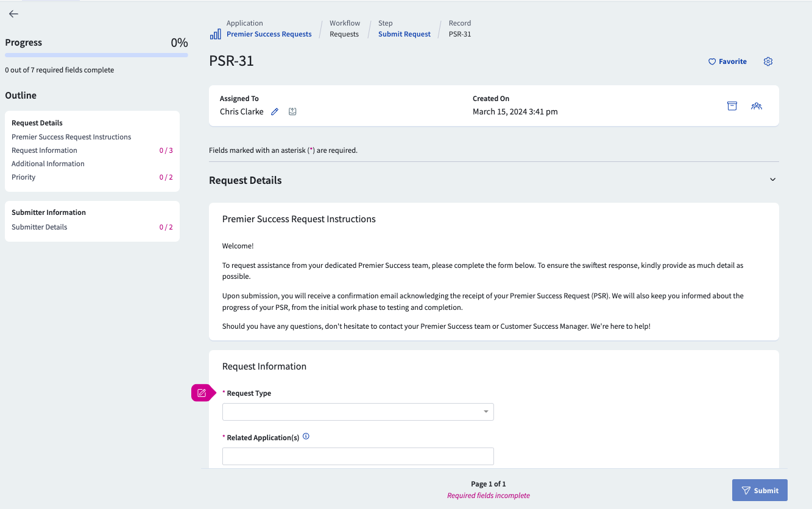This screenshot has width=812, height=509.
Task: Open the archive records icon
Action: tap(732, 105)
